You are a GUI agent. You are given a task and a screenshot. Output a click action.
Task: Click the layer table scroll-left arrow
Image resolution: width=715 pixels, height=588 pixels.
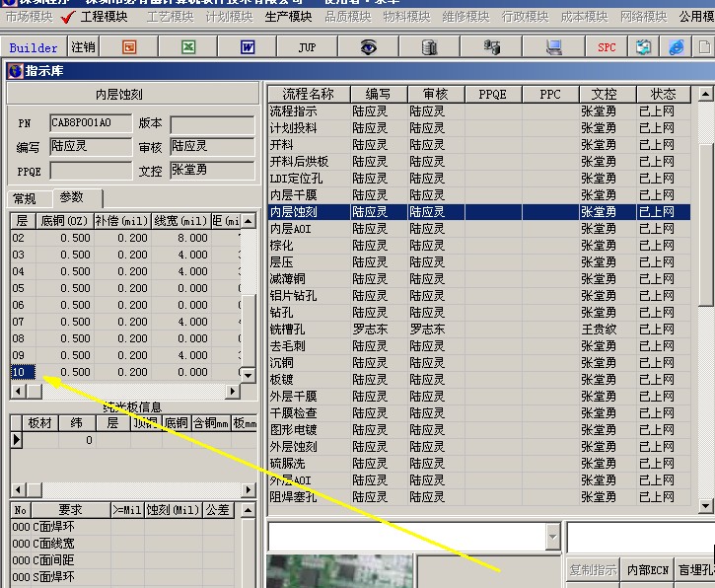(18, 391)
